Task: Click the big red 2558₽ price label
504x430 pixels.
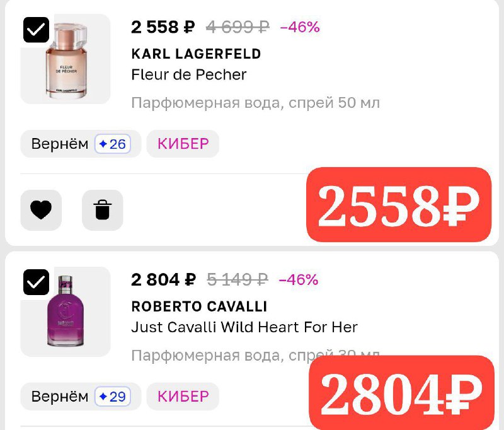Action: click(x=398, y=206)
